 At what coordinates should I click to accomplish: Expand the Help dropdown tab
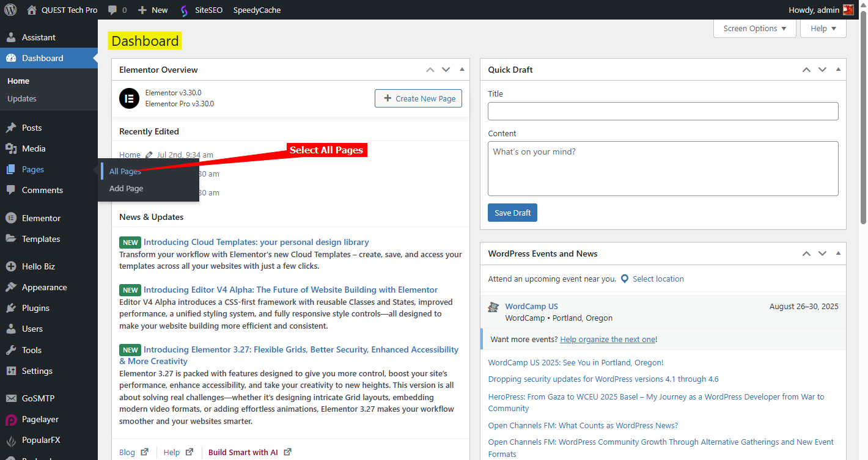pos(823,28)
